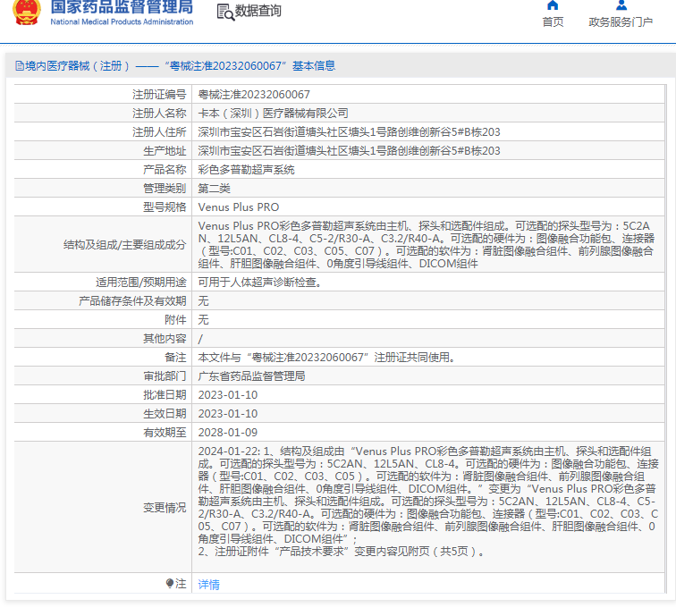Click the value 可用于人体超声诊断检查。
Image resolution: width=676 pixels, height=616 pixels.
[260, 283]
